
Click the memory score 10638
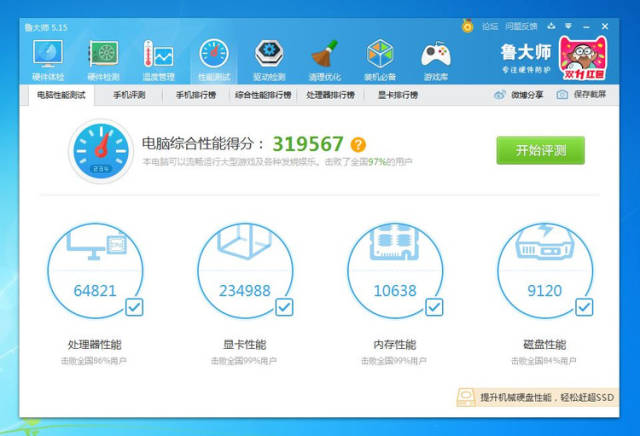(x=395, y=291)
